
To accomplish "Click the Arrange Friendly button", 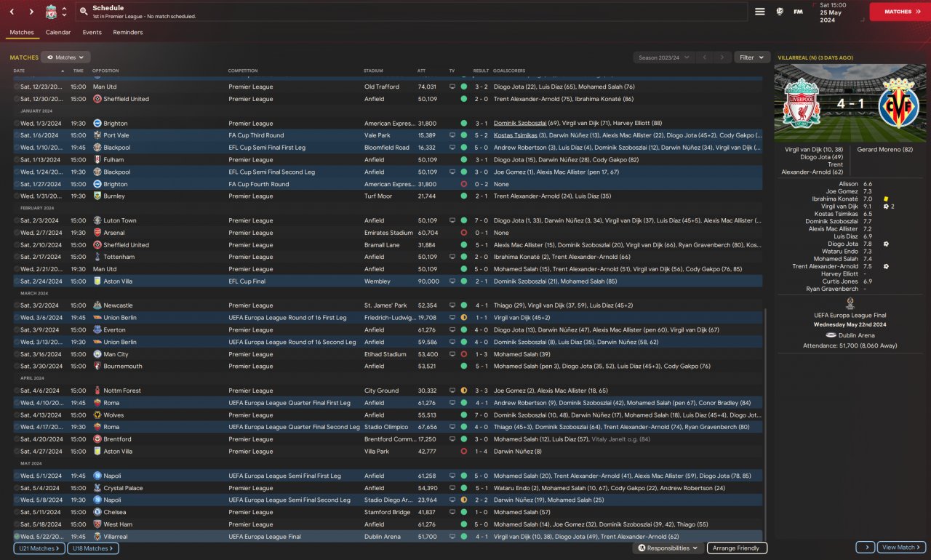I will (737, 548).
